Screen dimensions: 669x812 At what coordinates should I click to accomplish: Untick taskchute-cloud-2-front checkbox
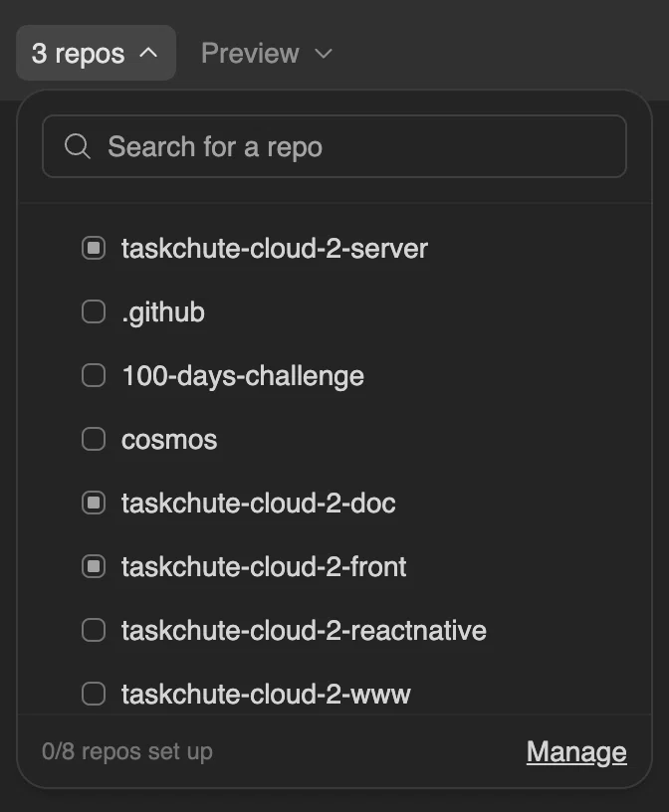point(94,566)
